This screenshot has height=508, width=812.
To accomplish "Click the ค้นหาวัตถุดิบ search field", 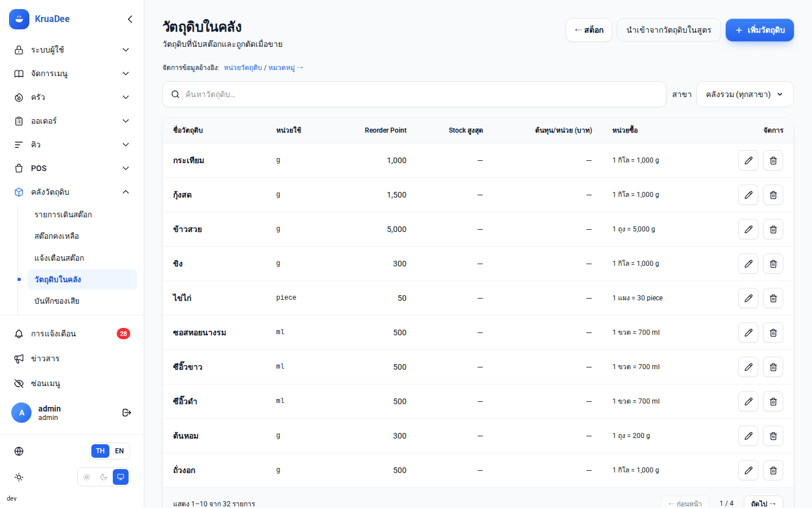I will (x=414, y=94).
